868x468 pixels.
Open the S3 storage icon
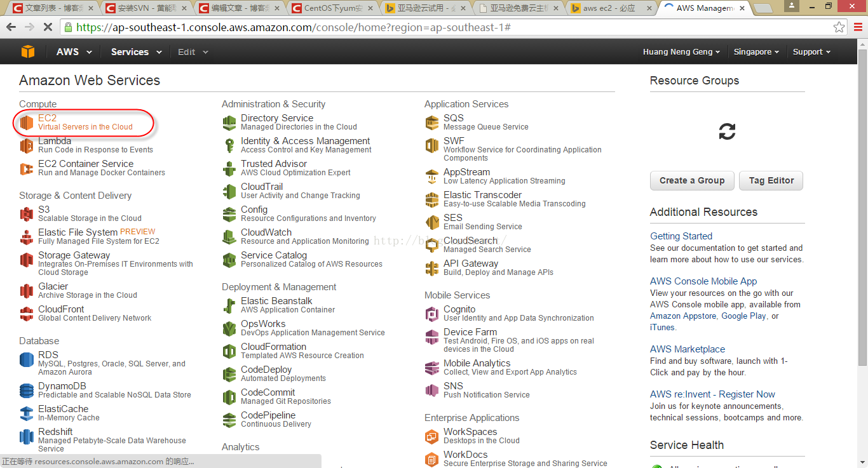26,214
